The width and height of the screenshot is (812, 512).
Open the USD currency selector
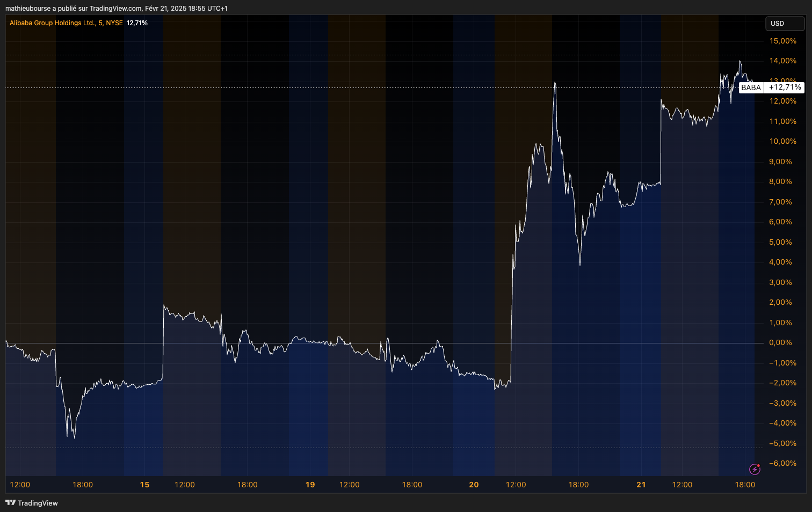pyautogui.click(x=785, y=24)
